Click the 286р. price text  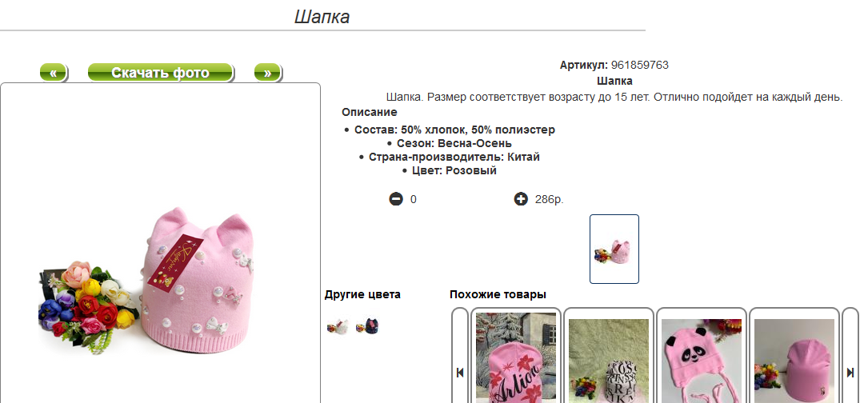pyautogui.click(x=549, y=199)
